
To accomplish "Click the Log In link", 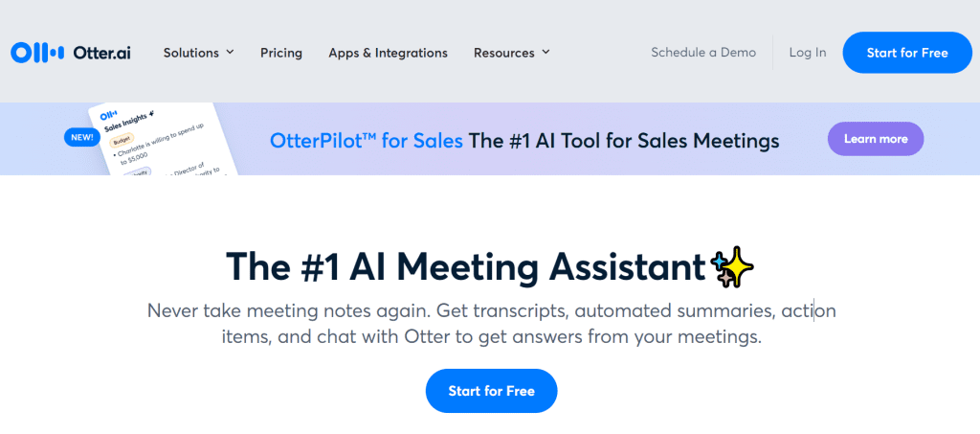I will [808, 53].
